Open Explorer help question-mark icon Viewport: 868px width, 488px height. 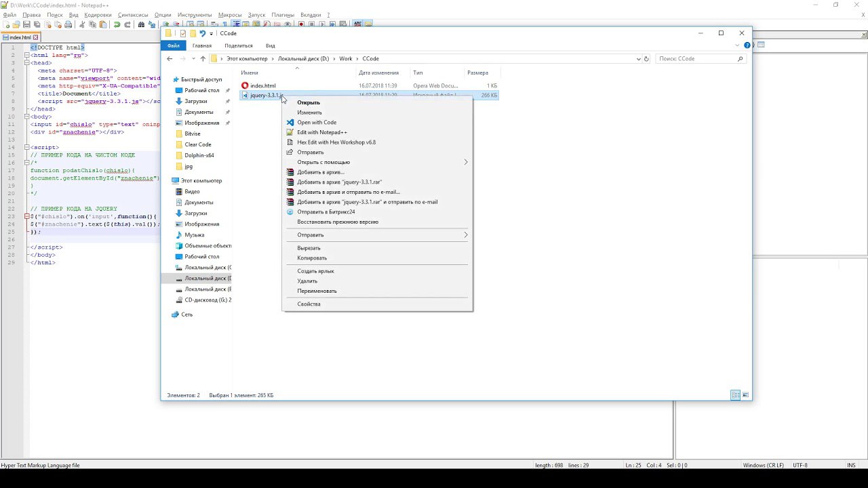click(x=747, y=45)
